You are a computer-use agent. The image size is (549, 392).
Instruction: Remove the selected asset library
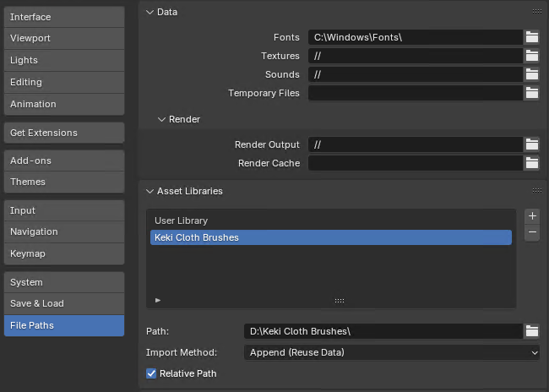pos(532,232)
